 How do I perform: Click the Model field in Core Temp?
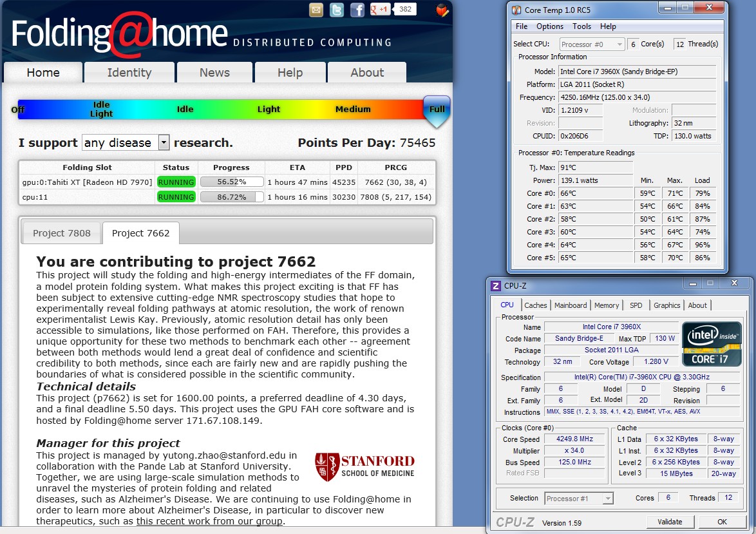(x=637, y=72)
